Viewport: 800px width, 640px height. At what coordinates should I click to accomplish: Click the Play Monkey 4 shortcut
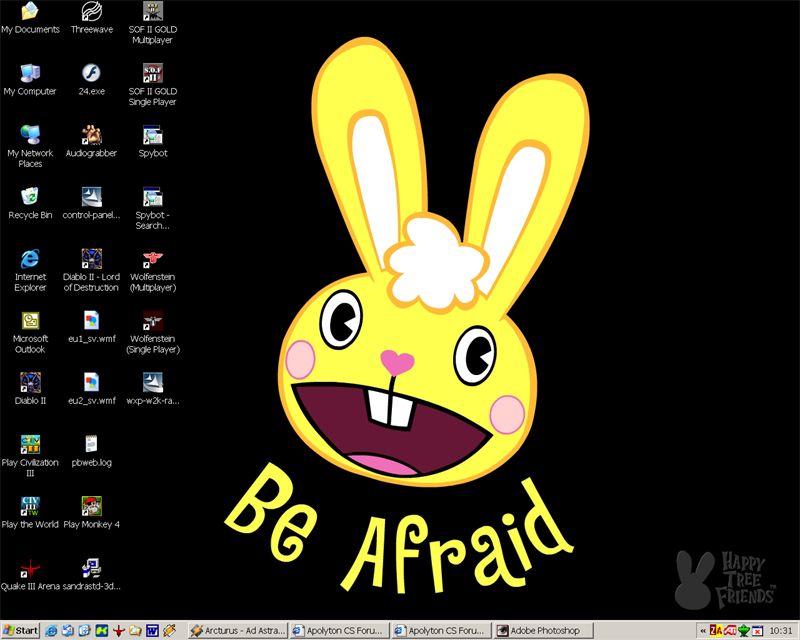91,507
